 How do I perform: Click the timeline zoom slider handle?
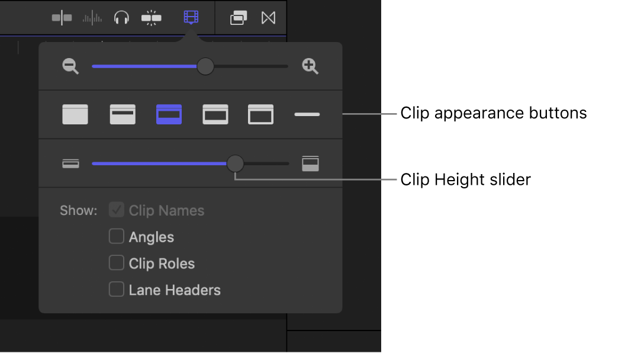point(205,66)
